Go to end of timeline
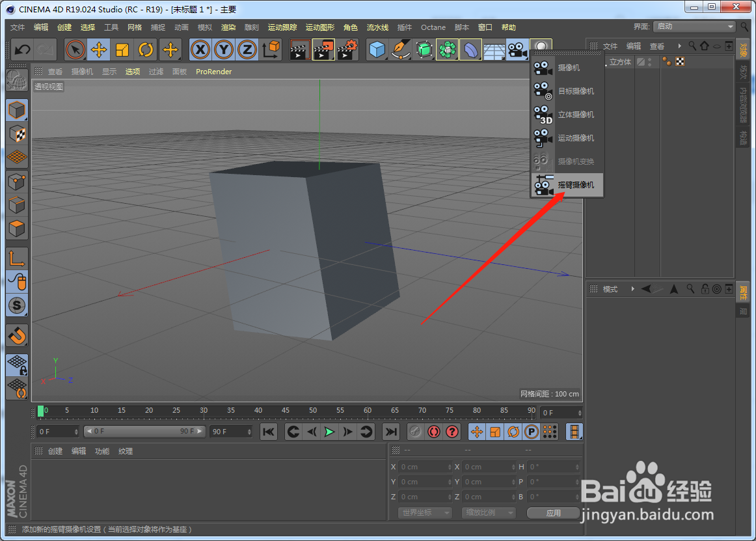Screen dimensions: 756x541 (390, 432)
